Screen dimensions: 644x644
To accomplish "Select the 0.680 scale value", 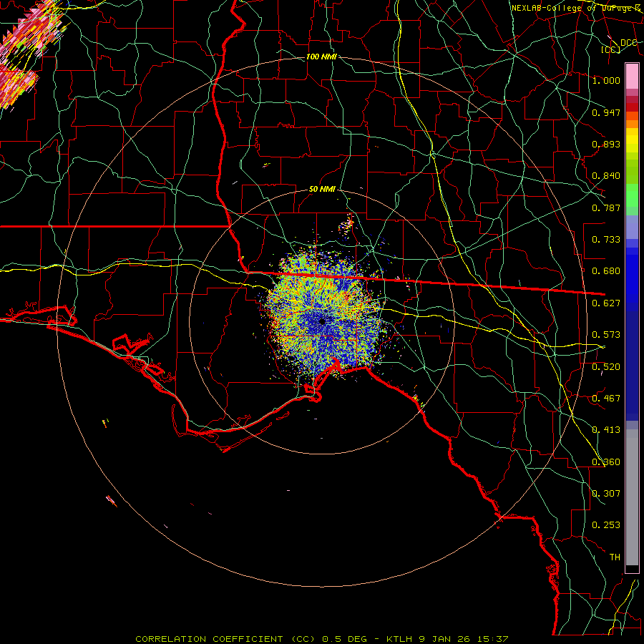I will (x=606, y=271).
